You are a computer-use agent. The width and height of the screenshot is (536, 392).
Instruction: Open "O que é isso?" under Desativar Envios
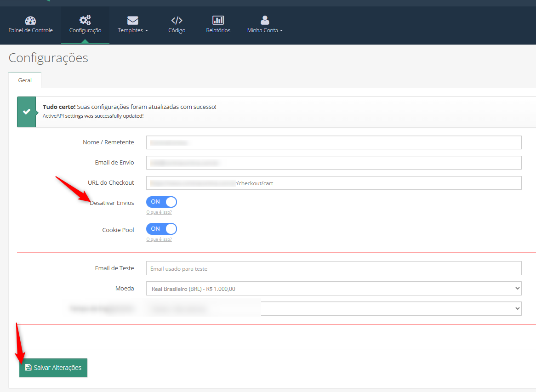(159, 212)
